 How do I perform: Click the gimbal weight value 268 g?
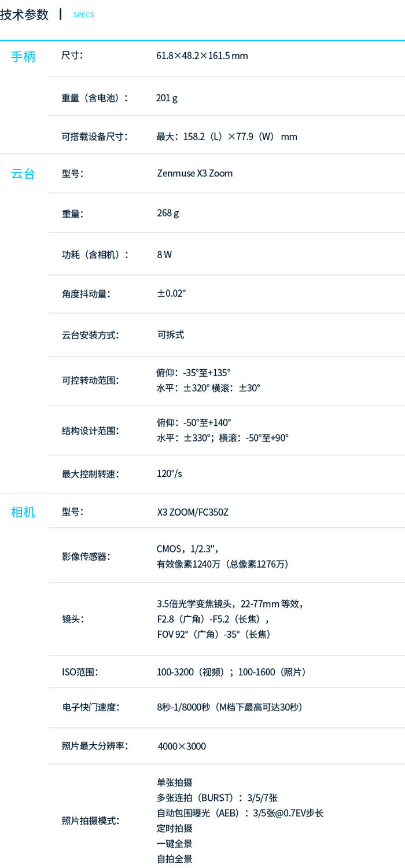(168, 213)
